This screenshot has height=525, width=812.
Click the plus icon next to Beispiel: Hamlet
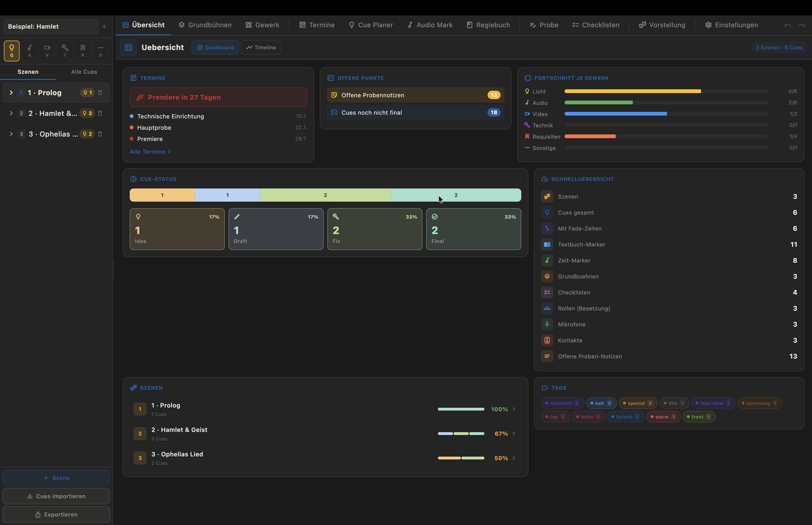click(x=104, y=27)
